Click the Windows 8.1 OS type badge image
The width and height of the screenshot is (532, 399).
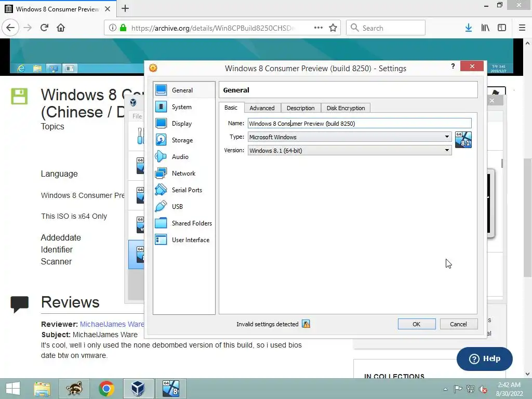463,139
